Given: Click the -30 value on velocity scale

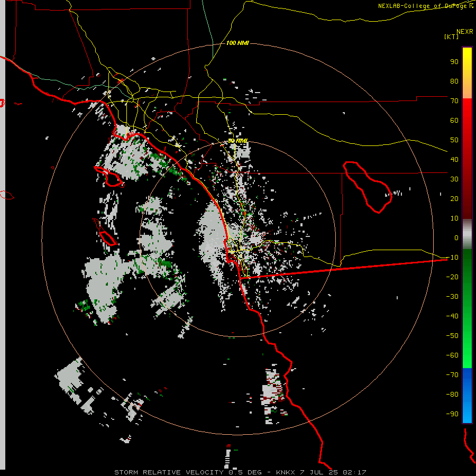Looking at the screenshot, I should 452,296.
